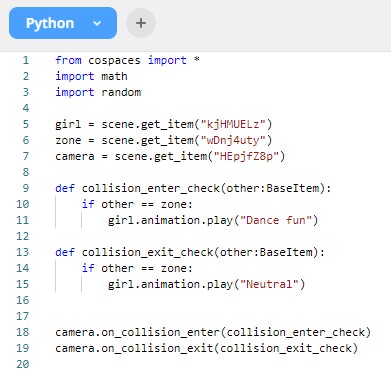
Task: Click the 'def collision_enter_check' function definition
Action: point(193,188)
